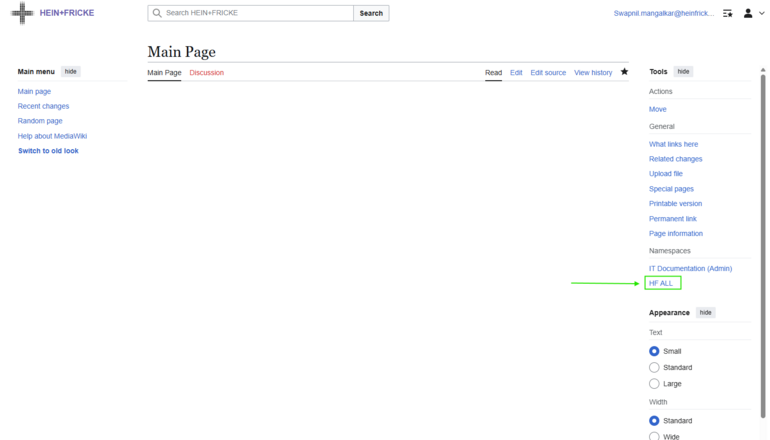Expand the user menu chevron

coord(761,13)
